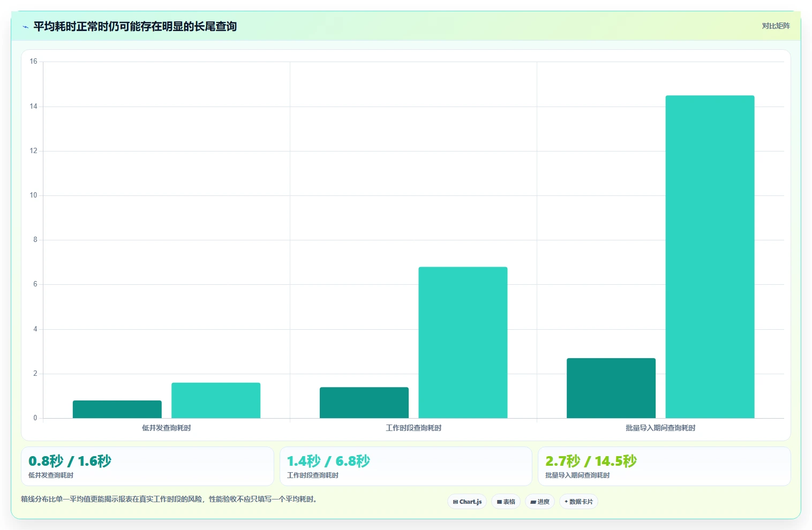The height and width of the screenshot is (530, 812).
Task: Click the x-axis label 工作时段查询耗时
Action: pos(413,428)
